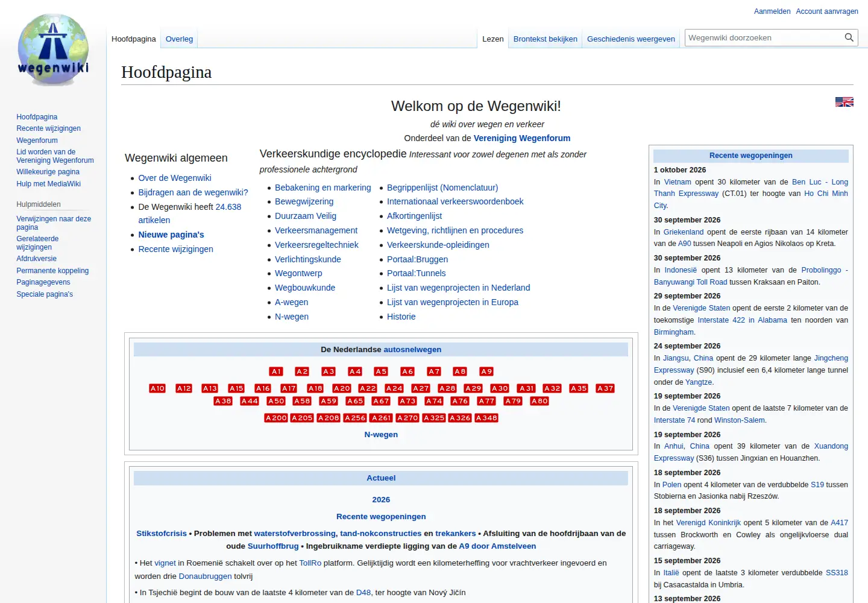Select the A348 motorway shield
868x603 pixels.
click(x=486, y=418)
